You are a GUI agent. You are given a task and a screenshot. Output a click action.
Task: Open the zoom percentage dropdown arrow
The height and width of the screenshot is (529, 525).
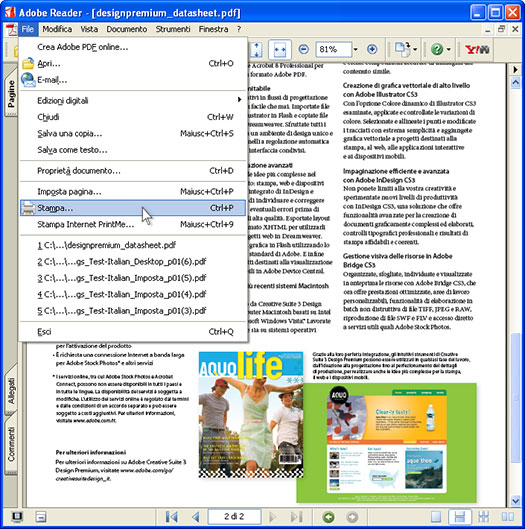pyautogui.click(x=355, y=50)
